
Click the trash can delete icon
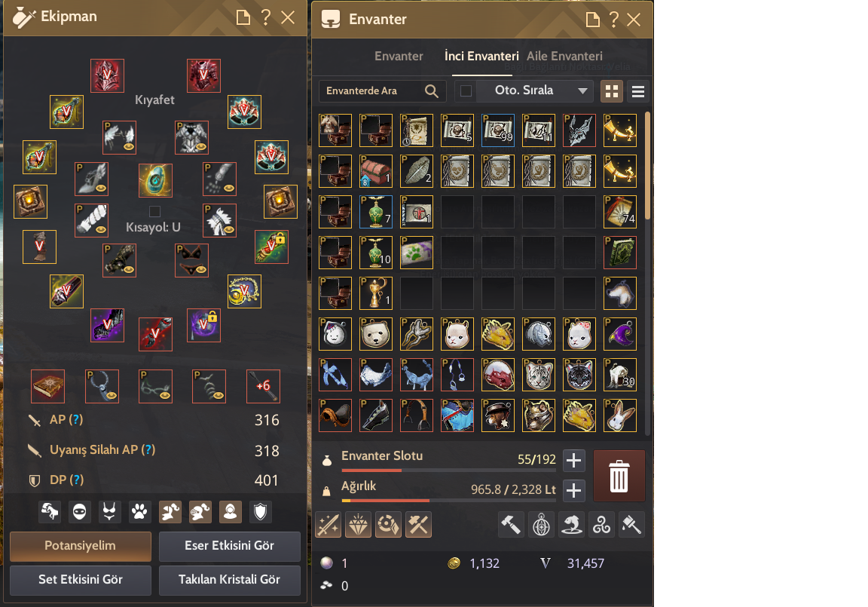(619, 476)
